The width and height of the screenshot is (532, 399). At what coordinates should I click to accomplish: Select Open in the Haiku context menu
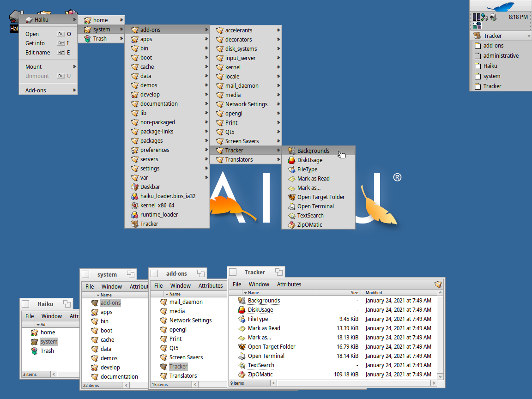click(48, 34)
